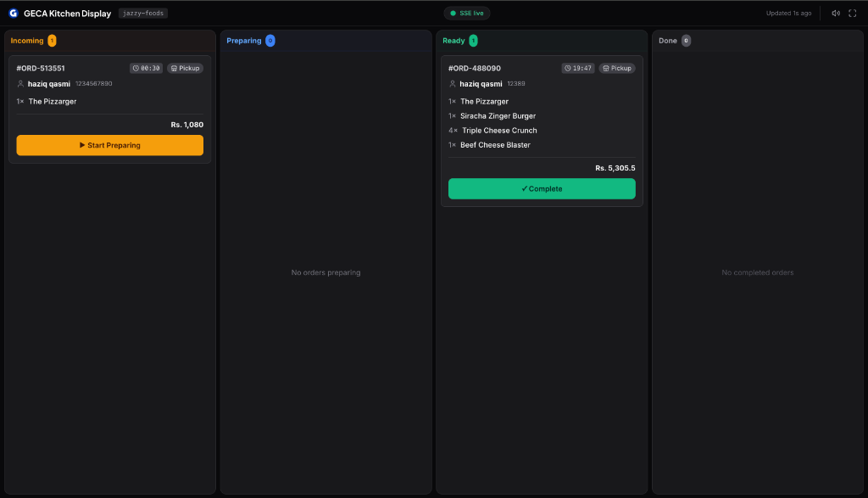868x498 pixels.
Task: Click the 'No orders preparing' message
Action: 325,272
